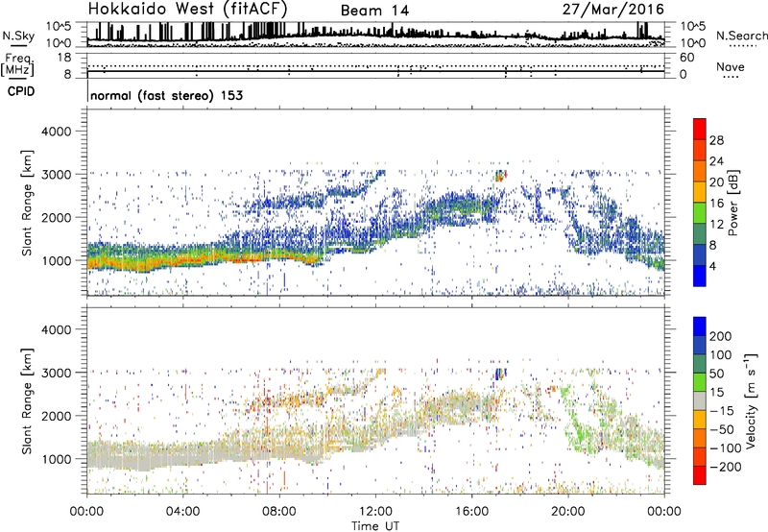This screenshot has width=768, height=532.
Task: Click the 'Freq. [MHz]' axis label
Action: [17, 65]
